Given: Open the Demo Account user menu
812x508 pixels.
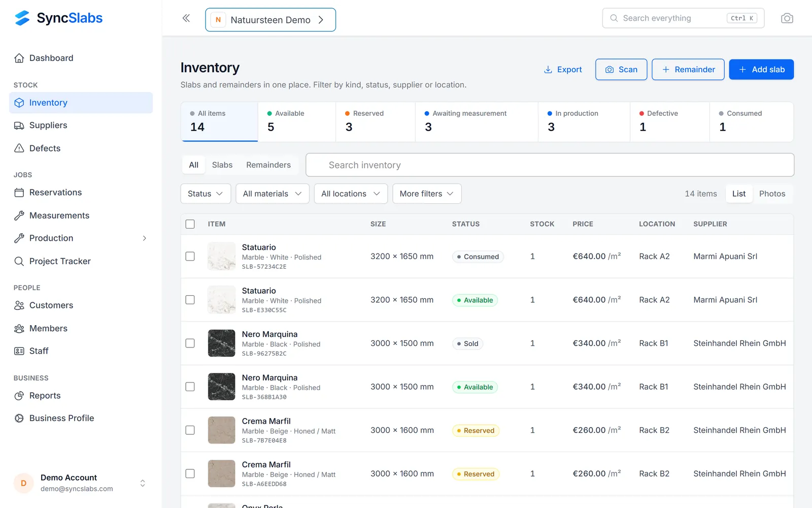Looking at the screenshot, I should click(x=80, y=483).
